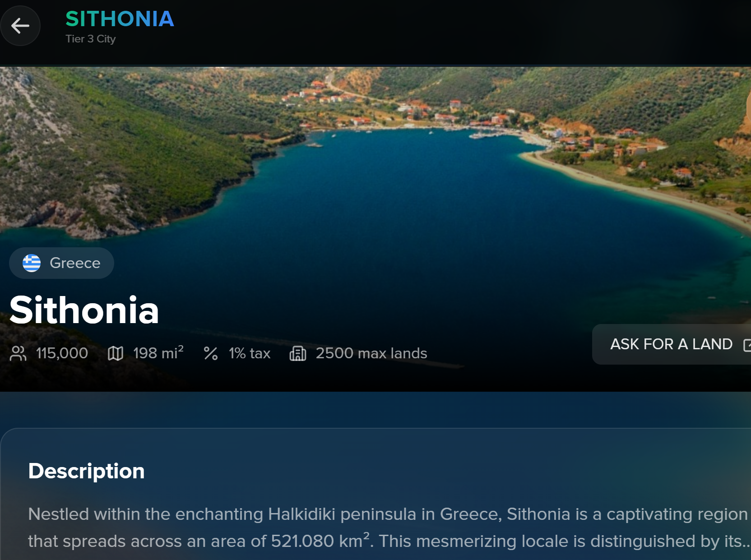Click the back arrow button
Screen dimensions: 751x560
click(x=20, y=26)
